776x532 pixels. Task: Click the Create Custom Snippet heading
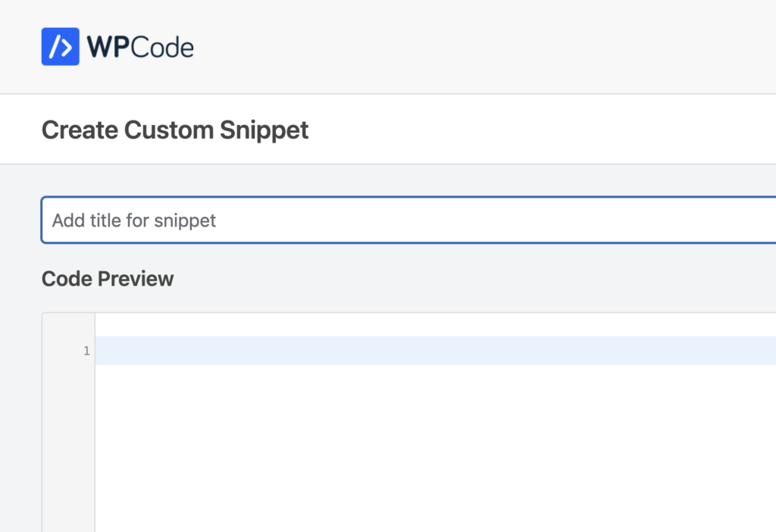point(175,130)
